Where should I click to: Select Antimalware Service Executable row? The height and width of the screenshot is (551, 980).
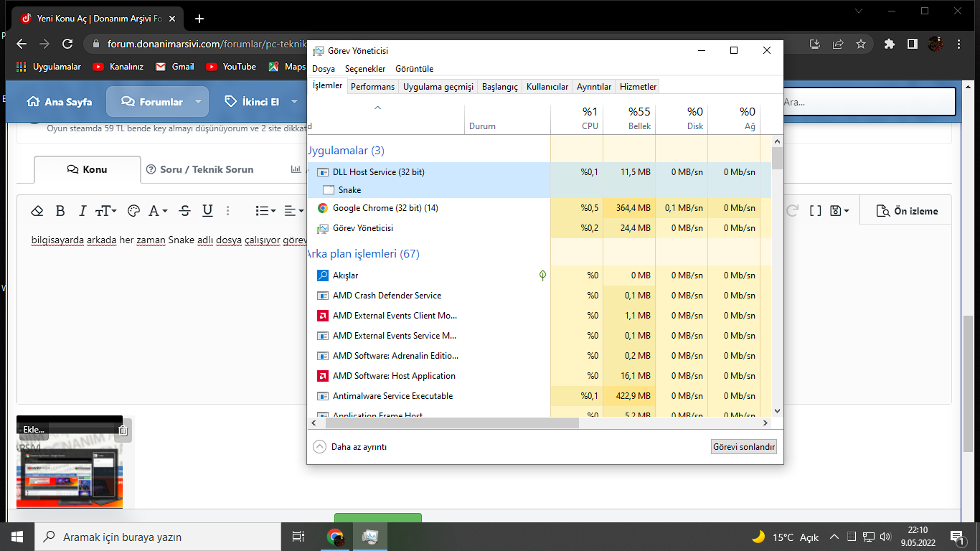pyautogui.click(x=539, y=396)
